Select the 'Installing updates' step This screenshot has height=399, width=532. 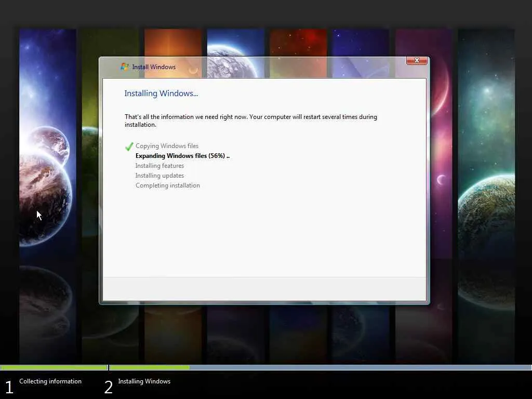coord(159,176)
